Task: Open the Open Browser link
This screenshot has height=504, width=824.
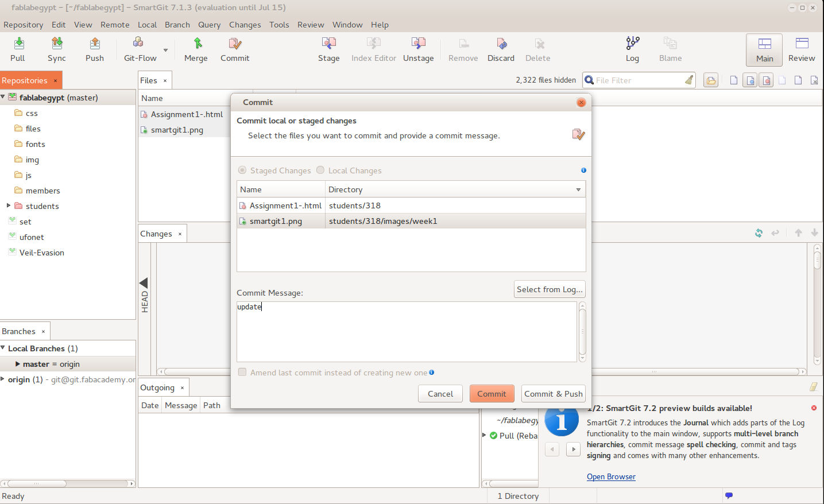Action: click(x=611, y=476)
